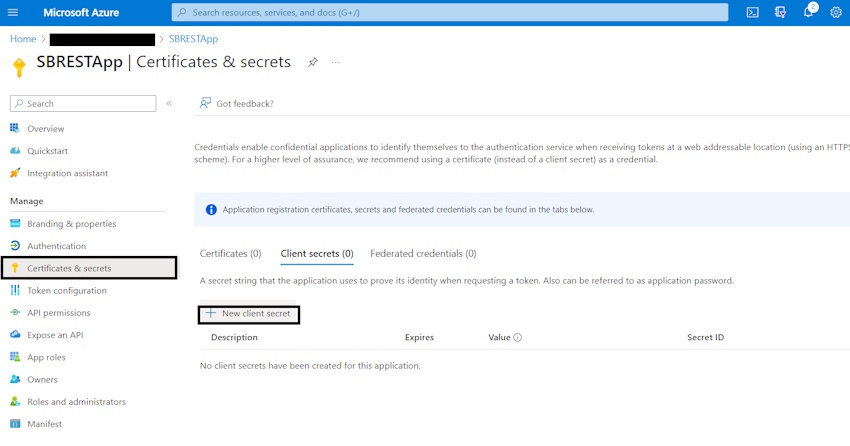The width and height of the screenshot is (850, 446).
Task: Go to Home breadcrumb link
Action: coord(23,39)
